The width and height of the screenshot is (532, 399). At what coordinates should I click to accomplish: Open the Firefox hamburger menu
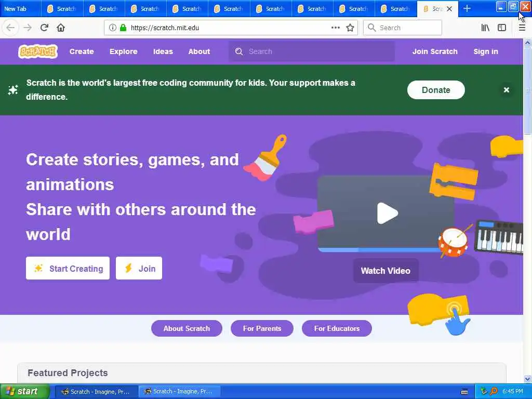522,28
